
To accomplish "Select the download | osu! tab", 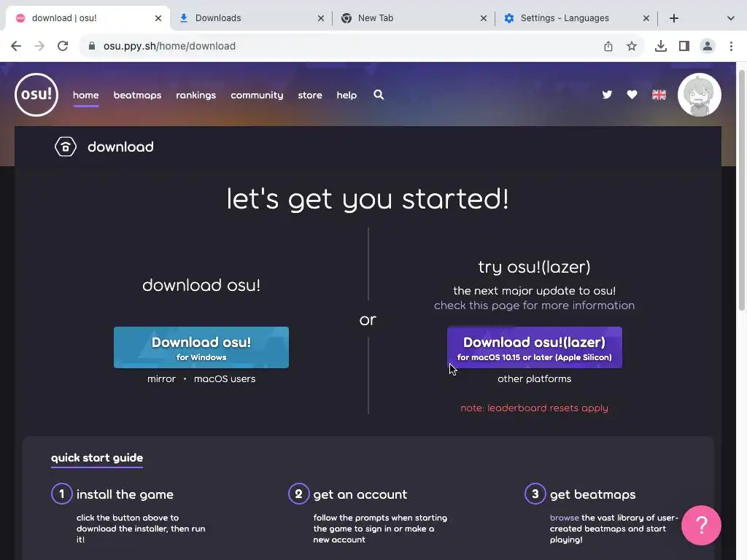I will (x=88, y=18).
